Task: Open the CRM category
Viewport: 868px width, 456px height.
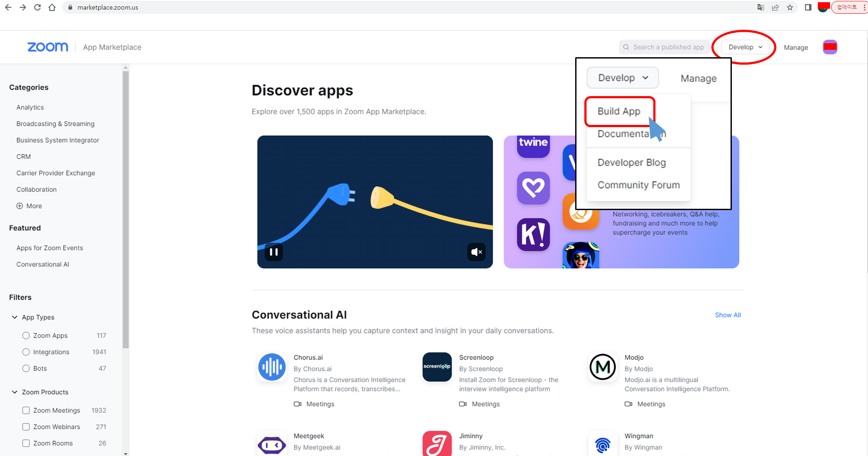Action: tap(24, 157)
